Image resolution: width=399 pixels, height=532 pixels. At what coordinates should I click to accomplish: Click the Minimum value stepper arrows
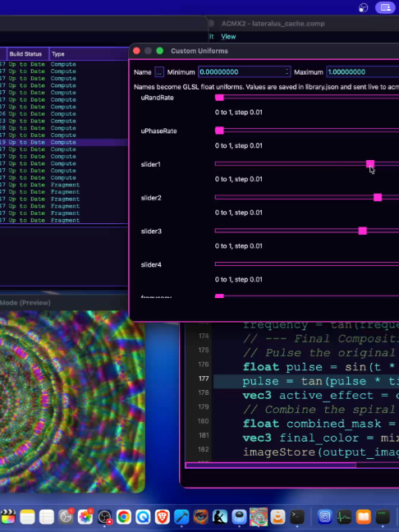(x=287, y=72)
